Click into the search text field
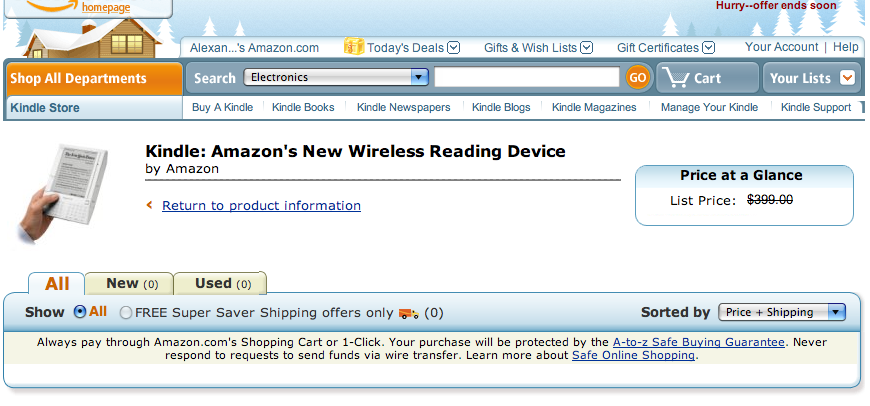Image resolution: width=870 pixels, height=406 pixels. (x=527, y=77)
